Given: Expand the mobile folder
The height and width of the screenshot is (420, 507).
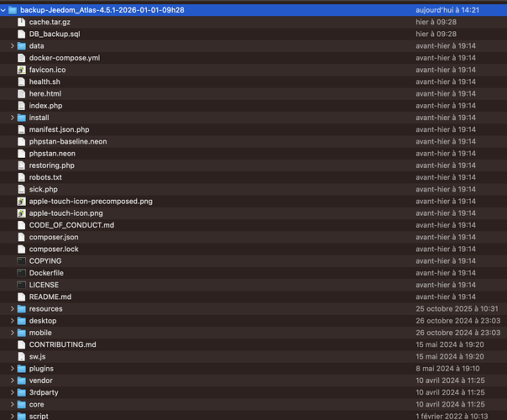Looking at the screenshot, I should (x=13, y=333).
